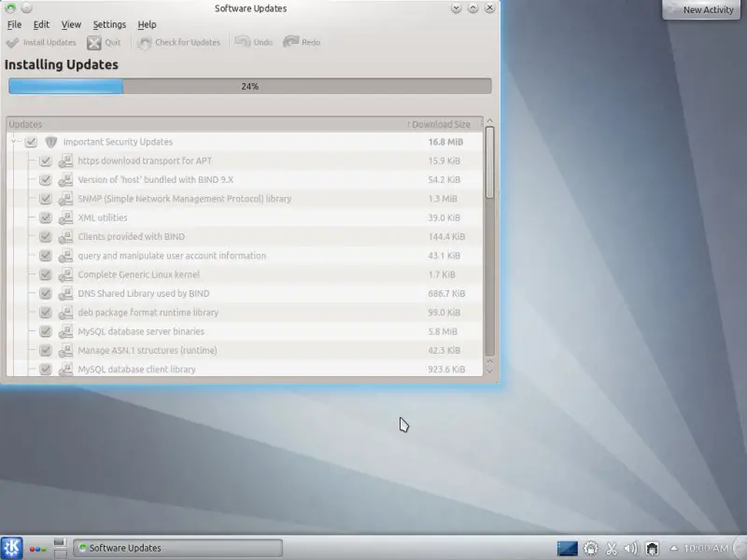Toggle query and manipulate user account checkbox
The height and width of the screenshot is (560, 747).
[x=45, y=256]
